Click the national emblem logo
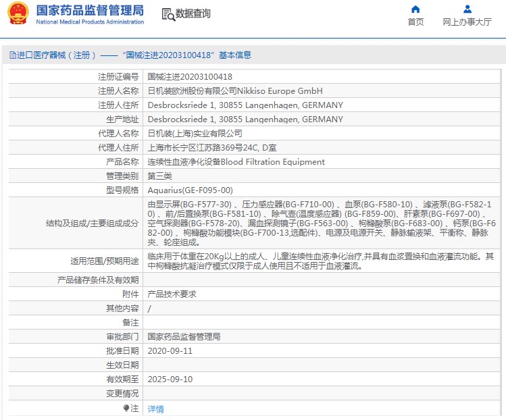The height and width of the screenshot is (420, 506). 18,14
